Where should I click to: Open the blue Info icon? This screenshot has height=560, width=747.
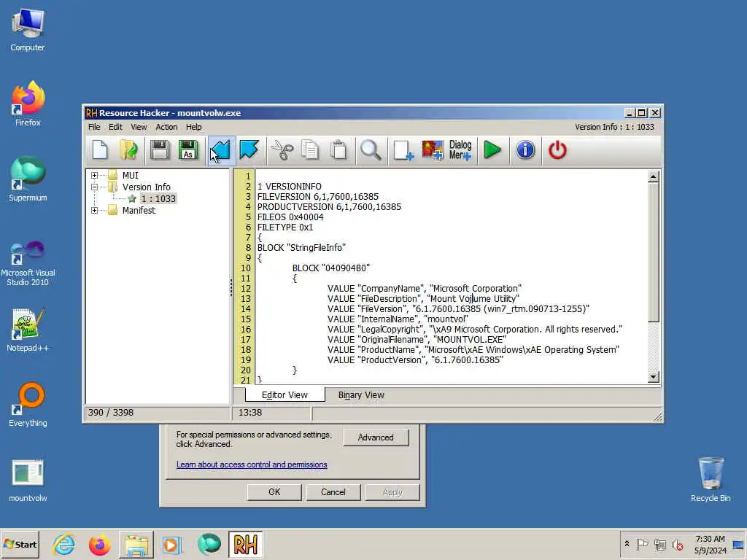coord(525,150)
